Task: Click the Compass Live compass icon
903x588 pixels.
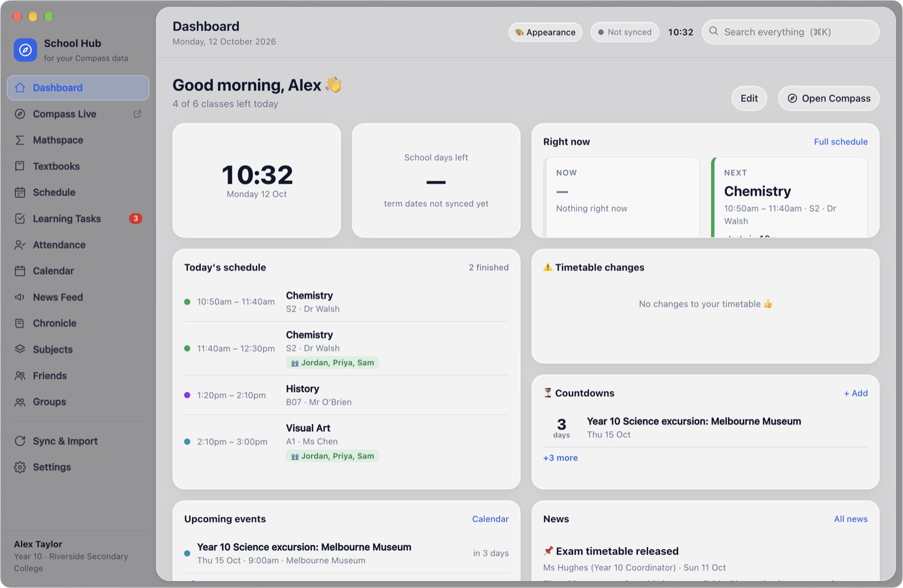Action: (20, 114)
